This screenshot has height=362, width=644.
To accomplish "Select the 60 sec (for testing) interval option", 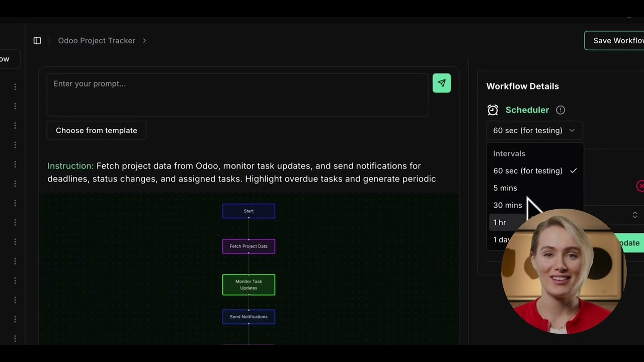I will coord(535,171).
